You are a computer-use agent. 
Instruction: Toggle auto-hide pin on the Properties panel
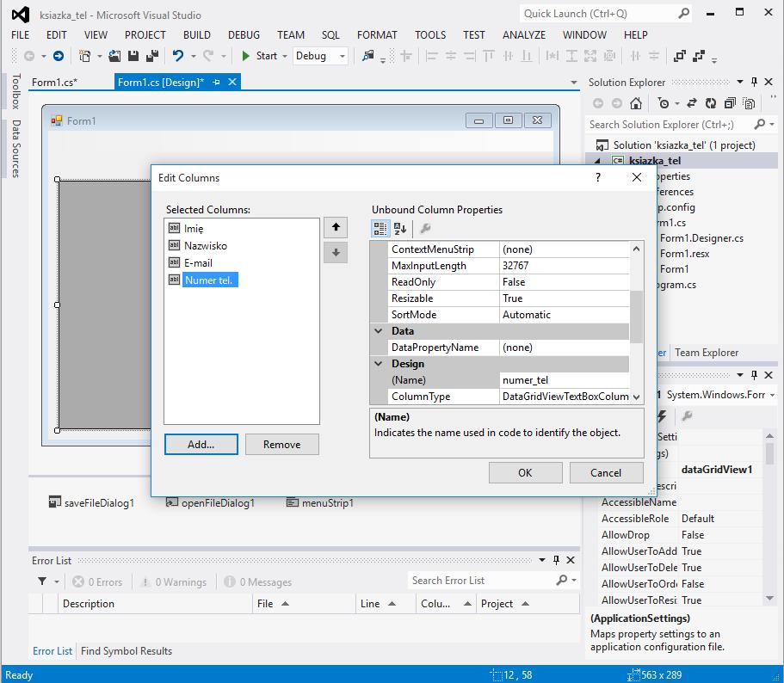tap(755, 375)
